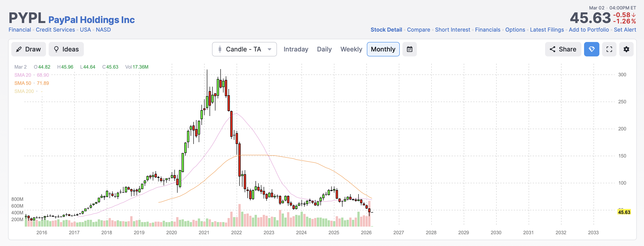Image resolution: width=644 pixels, height=246 pixels.
Task: Switch to Intraday timeframe
Action: pos(295,49)
